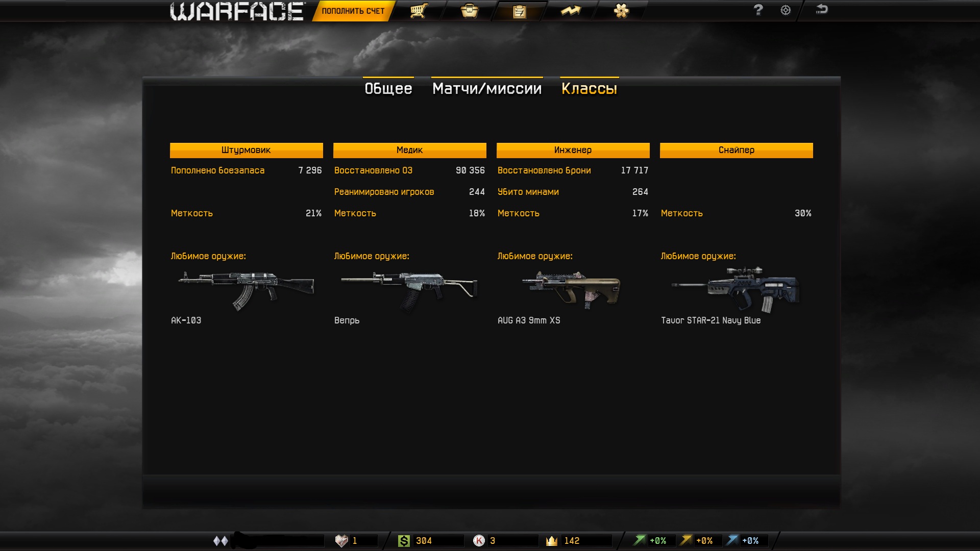Click the 17% accuracy value for Инженер
Viewport: 980px width, 551px height.
tap(640, 213)
